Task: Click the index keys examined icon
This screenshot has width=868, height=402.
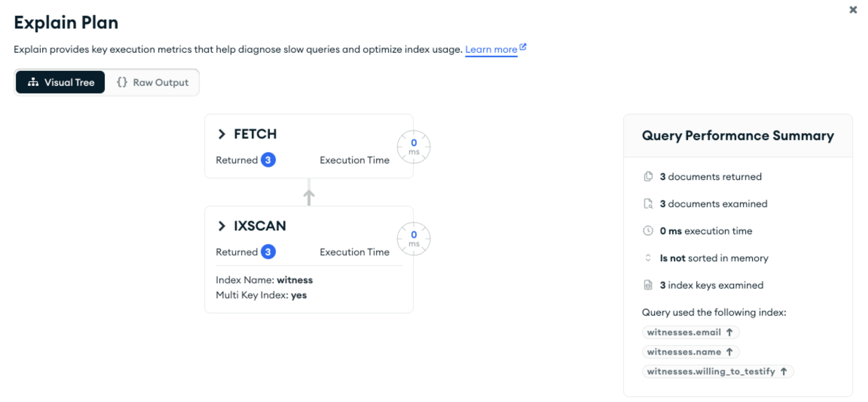Action: pos(649,285)
